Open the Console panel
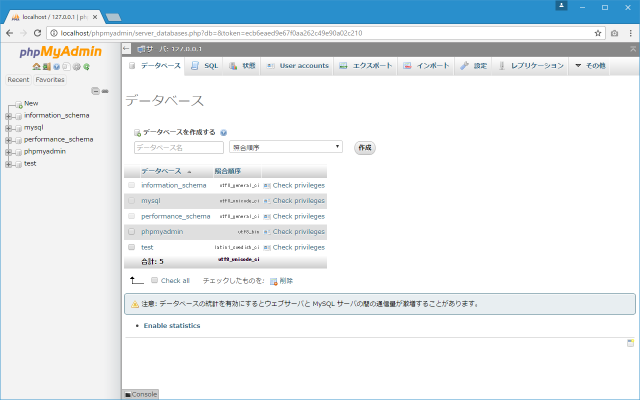 point(140,394)
